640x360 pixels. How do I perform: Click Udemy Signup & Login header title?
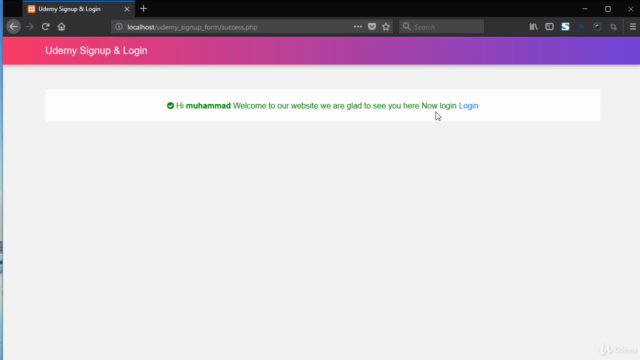coord(96,51)
